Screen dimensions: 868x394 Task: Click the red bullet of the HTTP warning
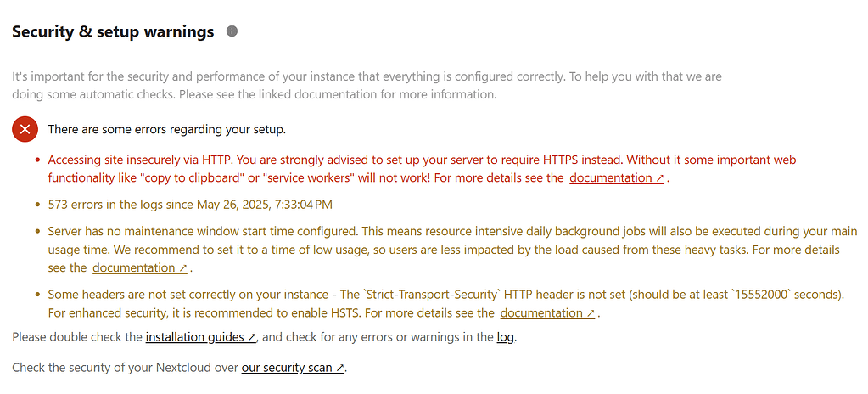tap(37, 160)
